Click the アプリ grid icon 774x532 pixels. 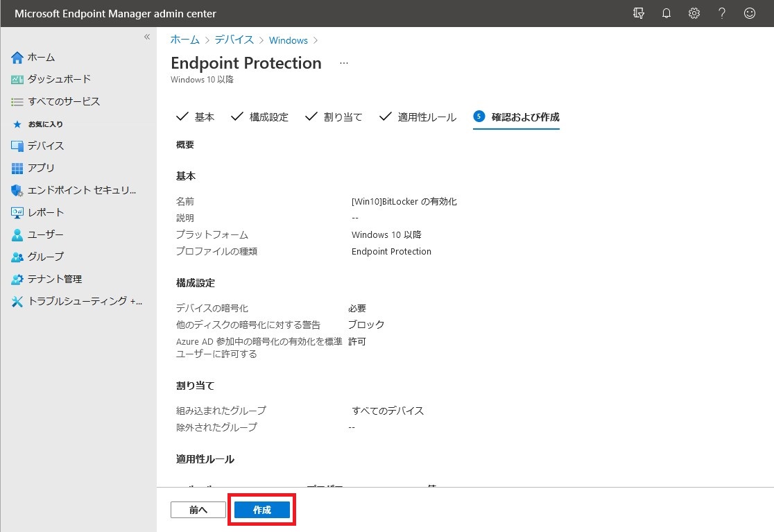(x=17, y=169)
